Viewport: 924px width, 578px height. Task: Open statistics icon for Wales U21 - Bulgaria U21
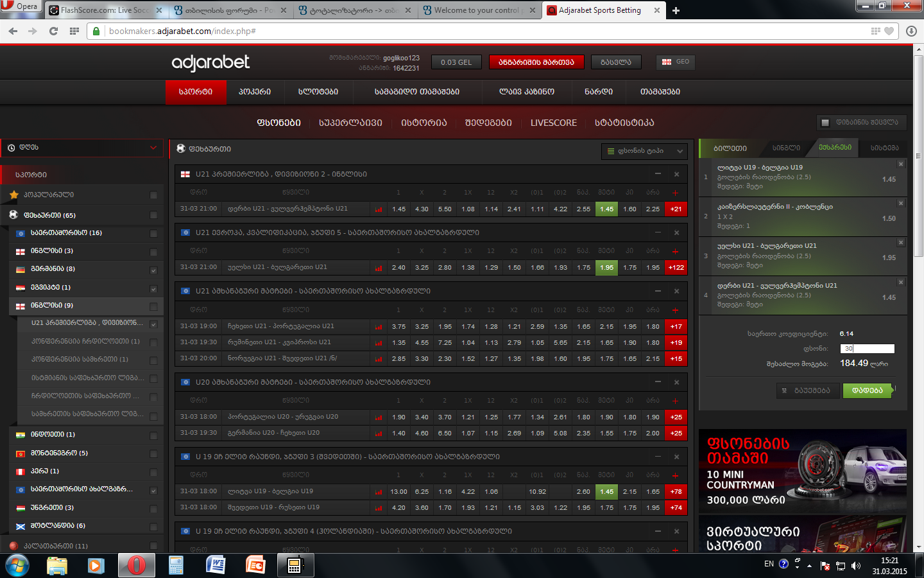(x=379, y=268)
